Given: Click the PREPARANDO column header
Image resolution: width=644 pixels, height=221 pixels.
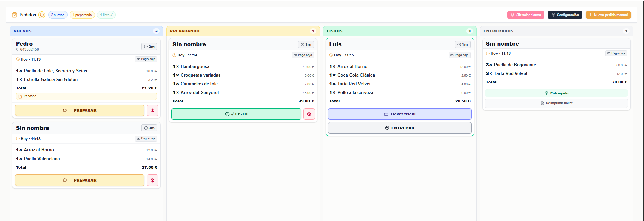Looking at the screenshot, I should click(243, 31).
